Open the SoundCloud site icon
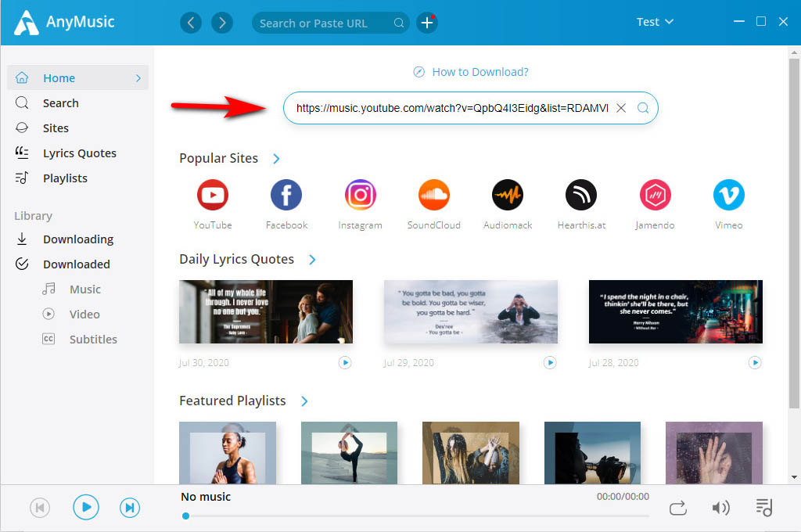Viewport: 801px width, 532px height. point(433,195)
